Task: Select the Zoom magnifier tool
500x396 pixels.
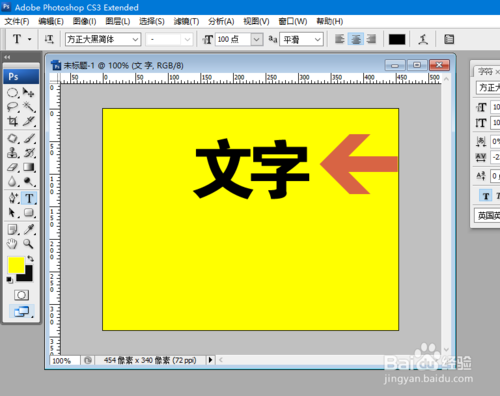Action: (x=29, y=244)
